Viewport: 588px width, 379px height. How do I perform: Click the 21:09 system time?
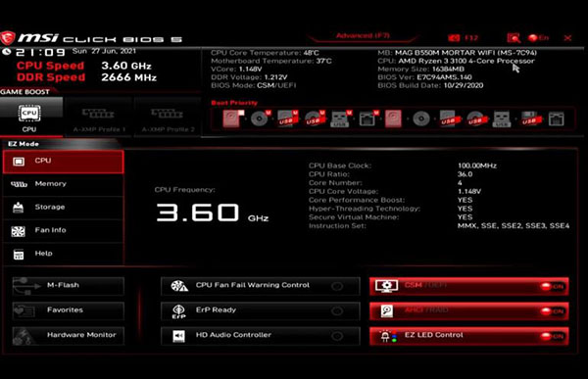(x=40, y=52)
